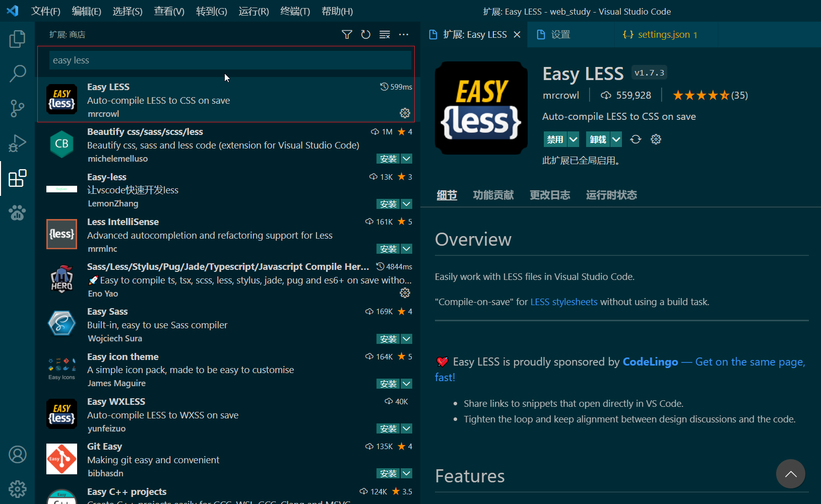
Task: Open the LESS stylesheets link
Action: tap(564, 302)
